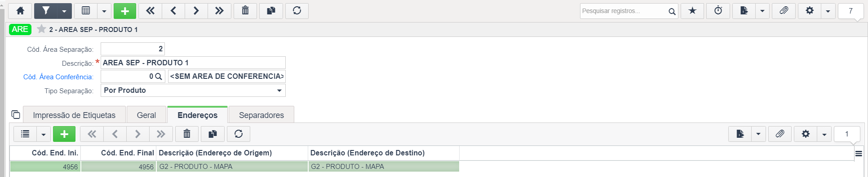The width and height of the screenshot is (868, 177).
Task: Delete the current record using the top trash icon
Action: [245, 11]
